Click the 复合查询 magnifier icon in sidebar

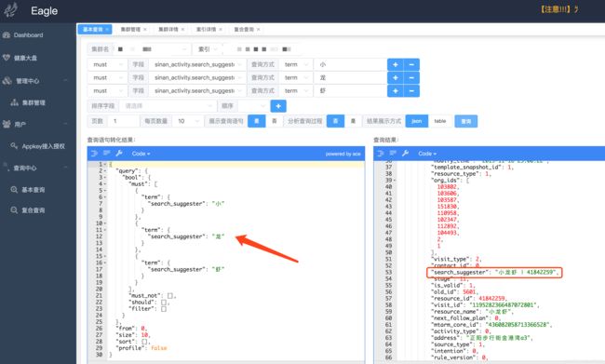[14, 210]
